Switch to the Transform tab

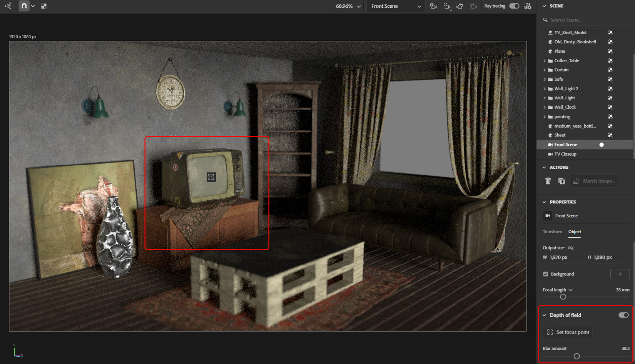552,232
